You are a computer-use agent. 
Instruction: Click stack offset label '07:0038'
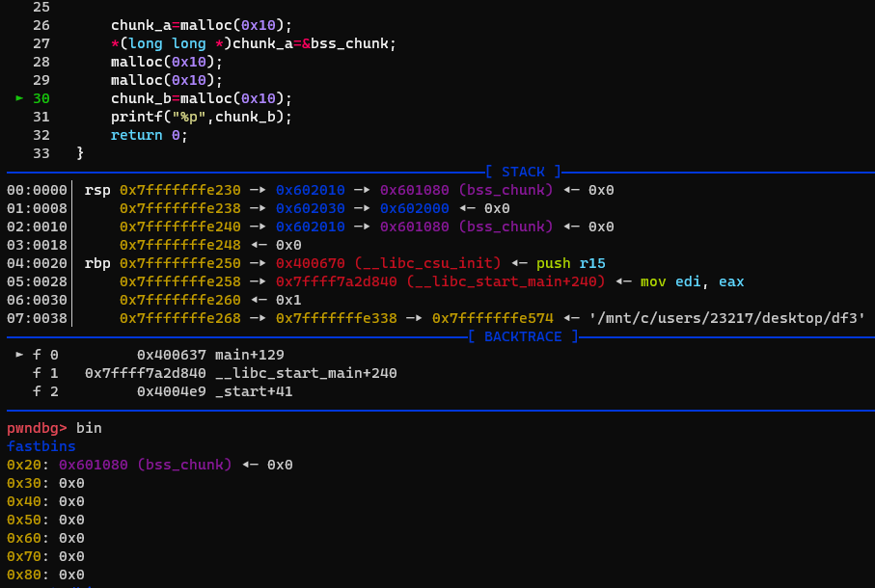coord(37,318)
